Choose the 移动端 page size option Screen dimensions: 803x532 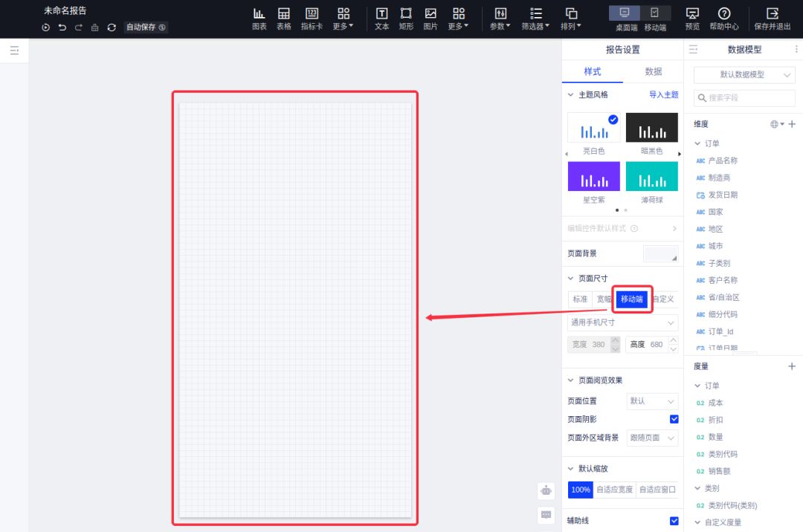(632, 299)
